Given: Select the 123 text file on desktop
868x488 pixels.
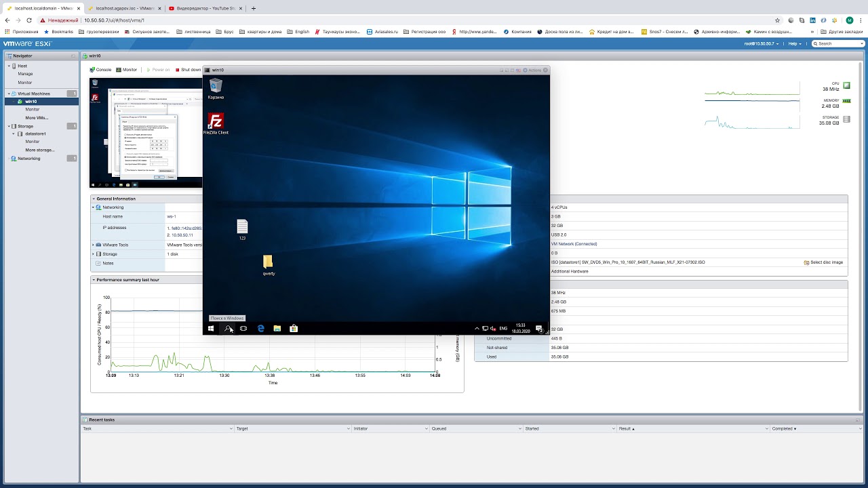Looking at the screenshot, I should point(242,230).
